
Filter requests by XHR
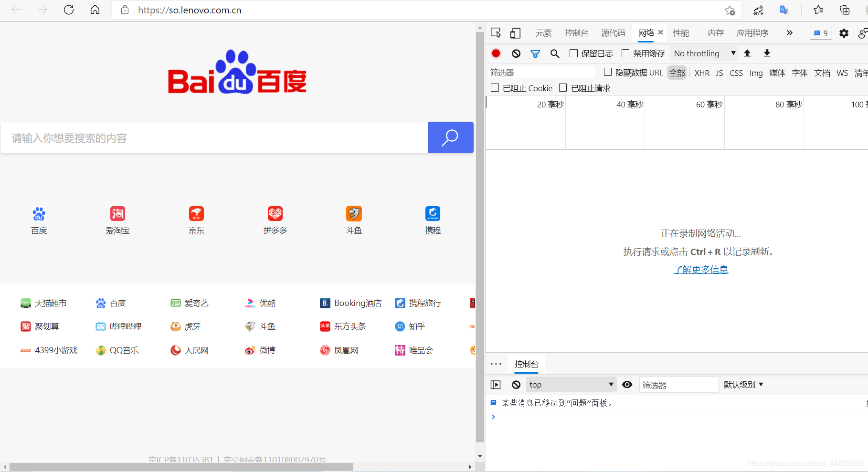click(702, 73)
